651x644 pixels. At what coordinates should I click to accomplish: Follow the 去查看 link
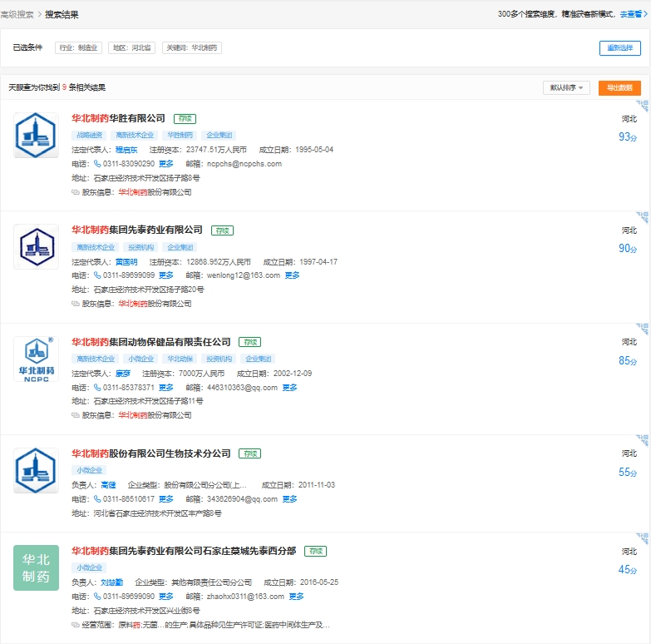tap(631, 14)
